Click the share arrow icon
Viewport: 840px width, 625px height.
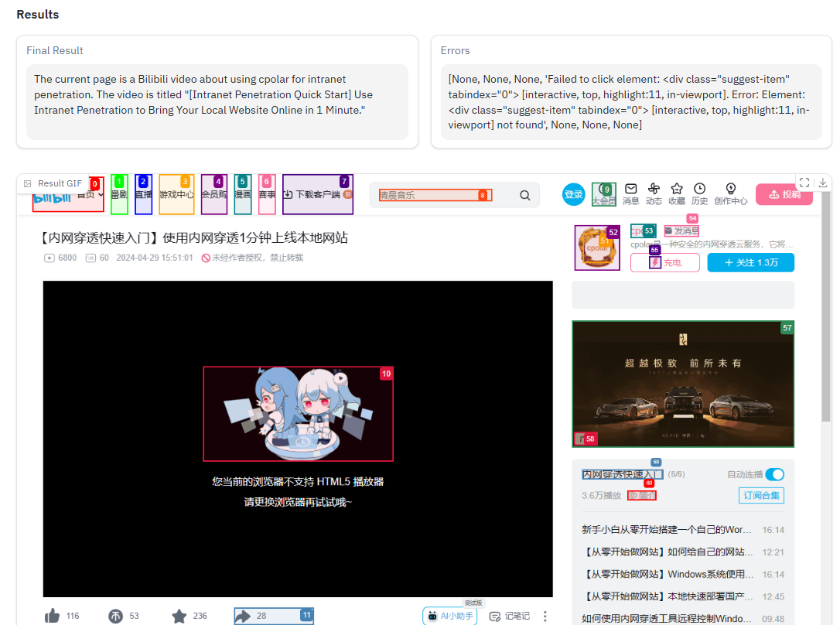[x=243, y=616]
